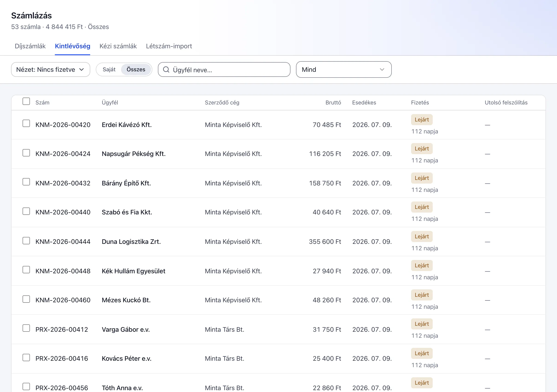
Task: Select client Szabó és Fia Kkt.
Action: click(127, 212)
